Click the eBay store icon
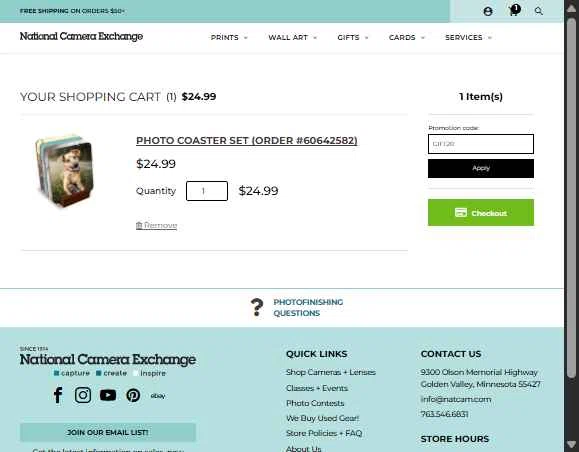The width and height of the screenshot is (579, 452). (158, 396)
